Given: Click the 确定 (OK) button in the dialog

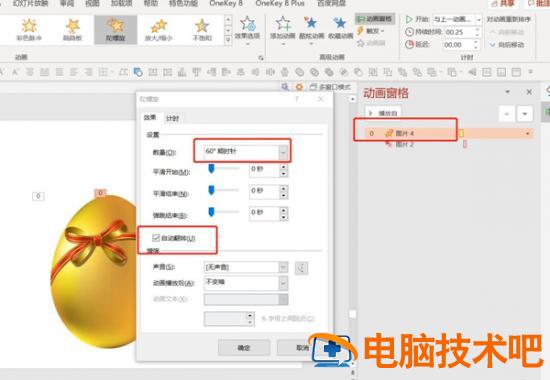Looking at the screenshot, I should click(244, 348).
